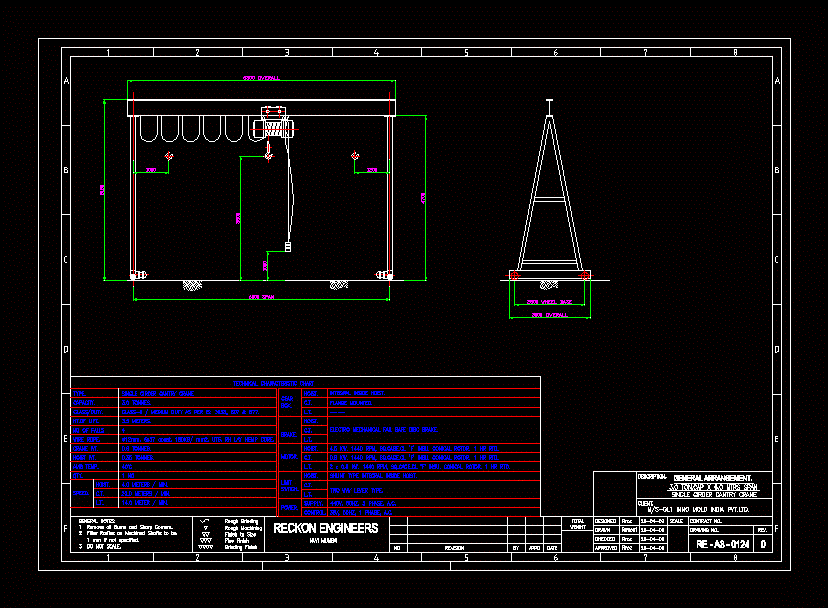Click the span dimension below front view
Image resolution: width=828 pixels, height=608 pixels.
pyautogui.click(x=261, y=297)
